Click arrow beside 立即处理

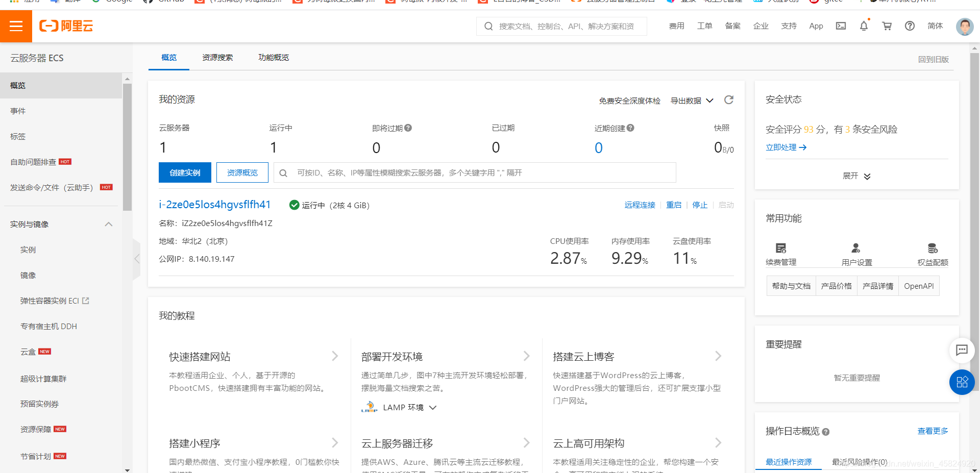802,147
